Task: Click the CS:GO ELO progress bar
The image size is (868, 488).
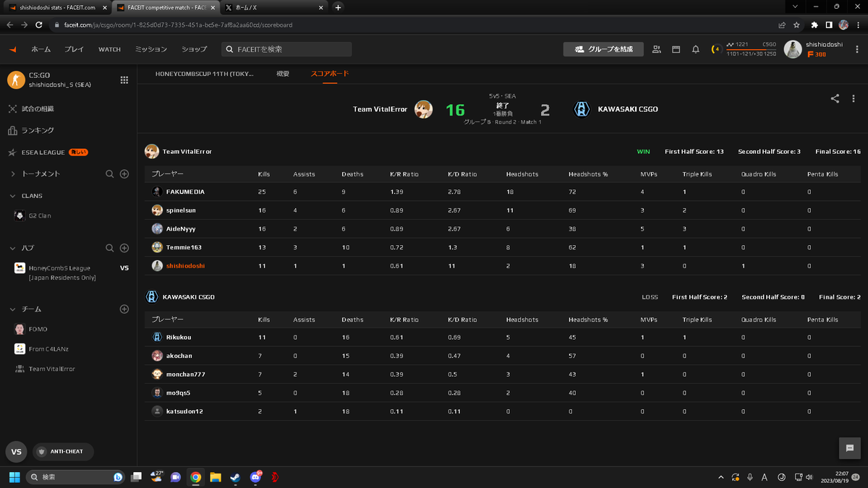Action: [752, 49]
